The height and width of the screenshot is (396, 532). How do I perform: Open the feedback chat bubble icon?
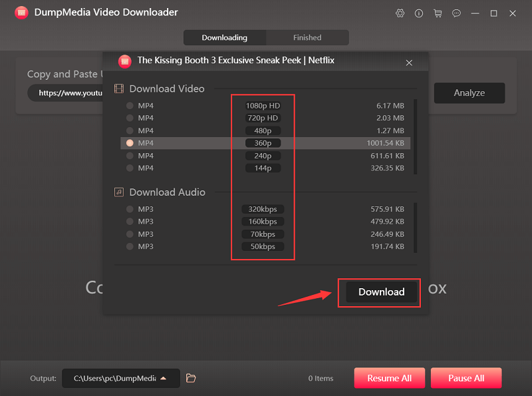tap(456, 13)
